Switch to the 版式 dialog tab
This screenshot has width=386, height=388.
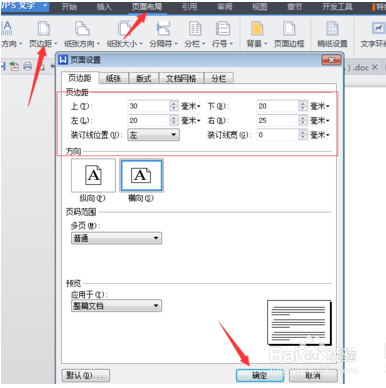click(x=144, y=78)
